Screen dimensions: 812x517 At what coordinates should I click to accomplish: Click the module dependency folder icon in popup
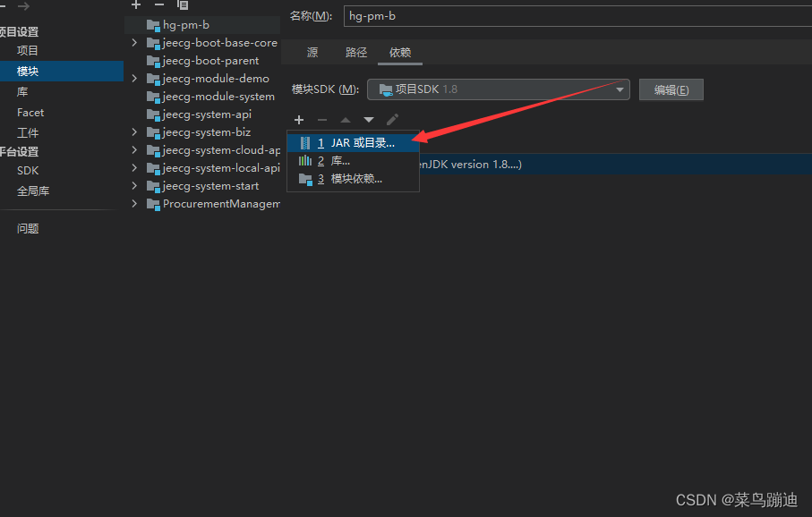(305, 179)
